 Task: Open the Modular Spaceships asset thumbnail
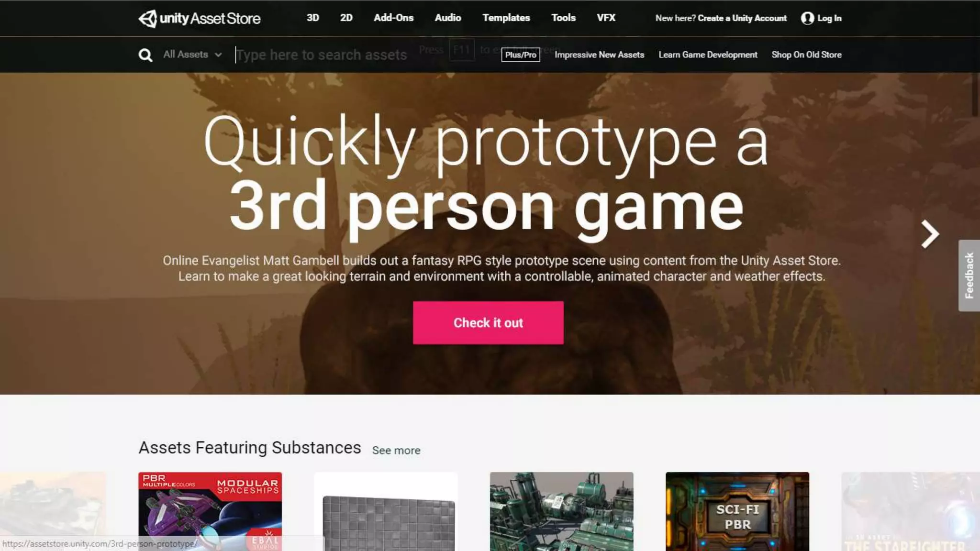[210, 511]
